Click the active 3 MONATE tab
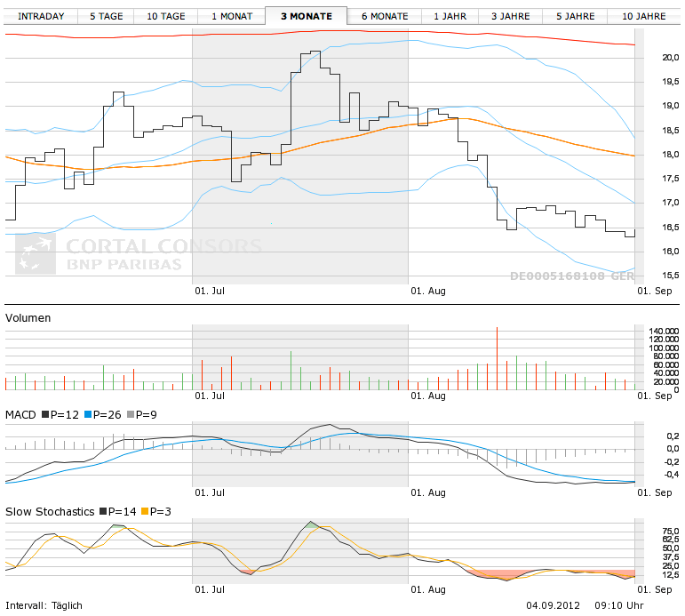This screenshot has height=616, width=685. (306, 16)
